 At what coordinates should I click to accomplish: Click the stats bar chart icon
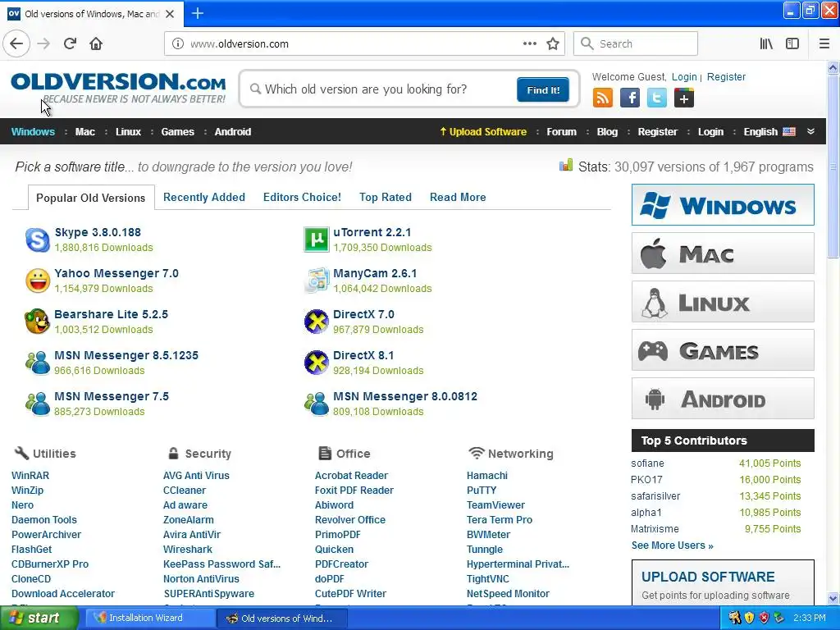click(x=566, y=165)
